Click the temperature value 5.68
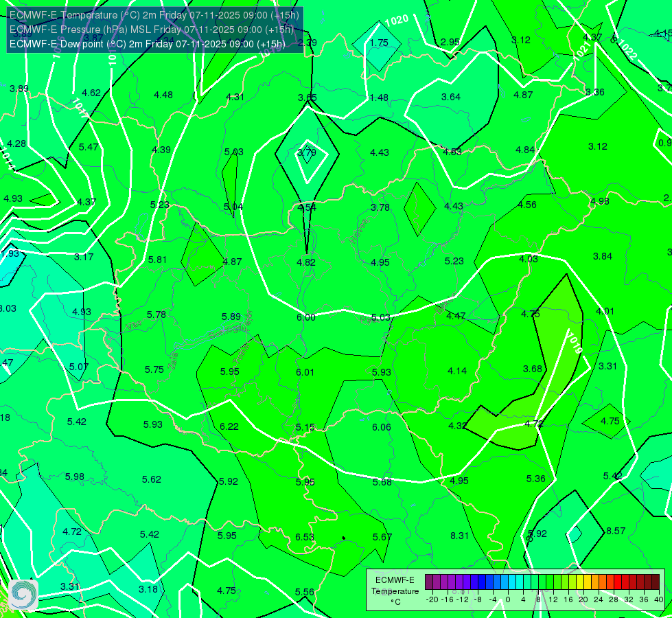The image size is (672, 618). (382, 482)
